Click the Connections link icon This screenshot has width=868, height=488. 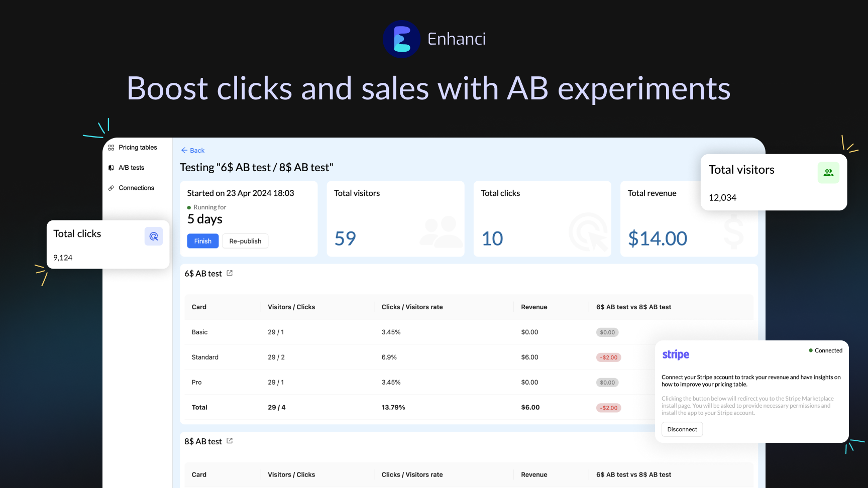[x=111, y=188]
